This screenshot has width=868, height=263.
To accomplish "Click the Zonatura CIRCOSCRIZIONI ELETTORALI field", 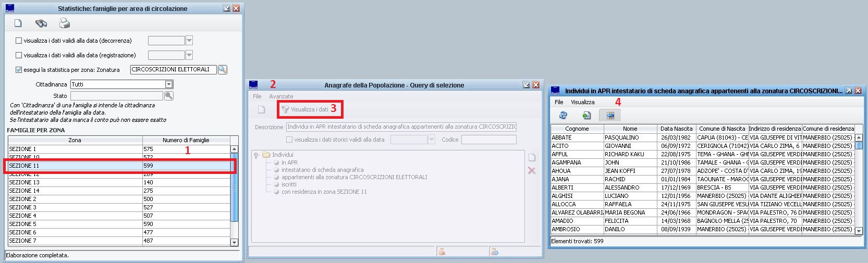I will [174, 70].
